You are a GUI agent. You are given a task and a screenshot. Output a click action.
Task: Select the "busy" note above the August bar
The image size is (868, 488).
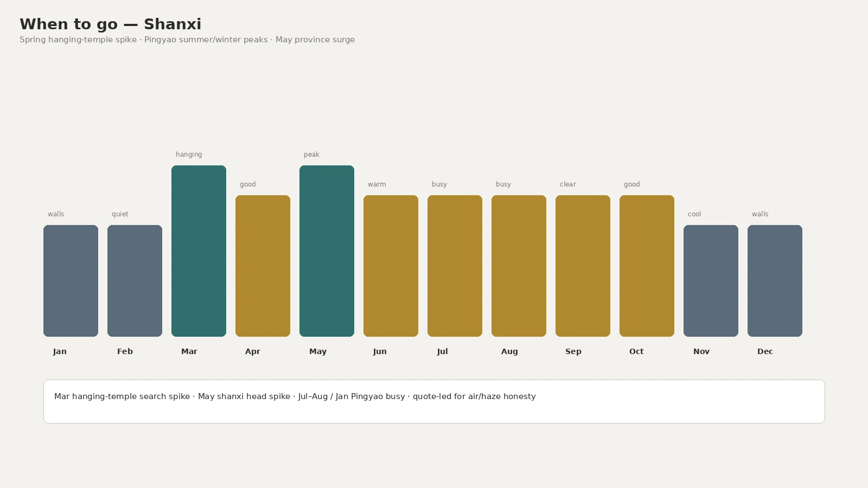tap(503, 184)
